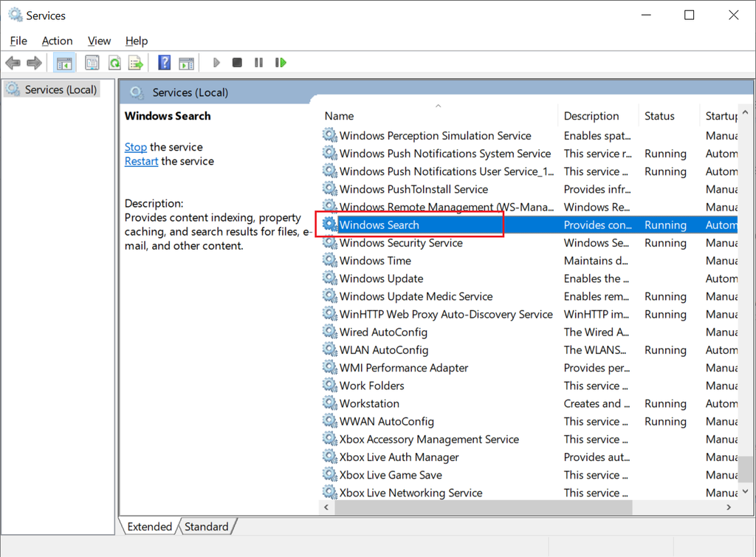Click 'The WLANS...' description cell
This screenshot has width=756, height=557.
click(x=595, y=349)
